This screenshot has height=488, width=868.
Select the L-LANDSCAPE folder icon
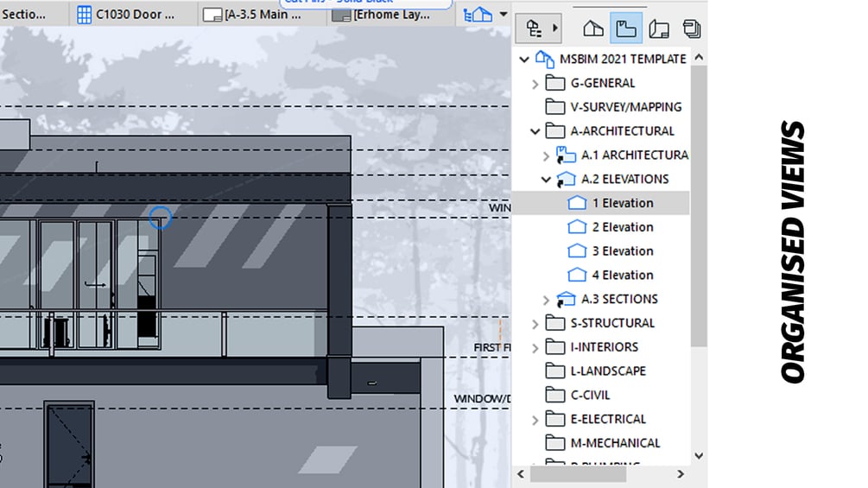(x=555, y=371)
